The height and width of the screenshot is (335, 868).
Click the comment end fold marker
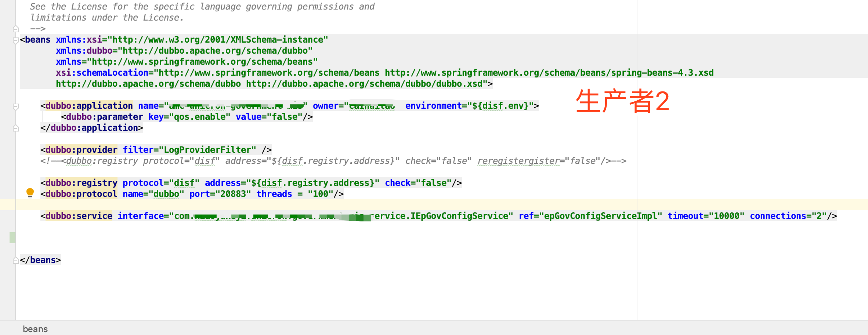[x=15, y=29]
